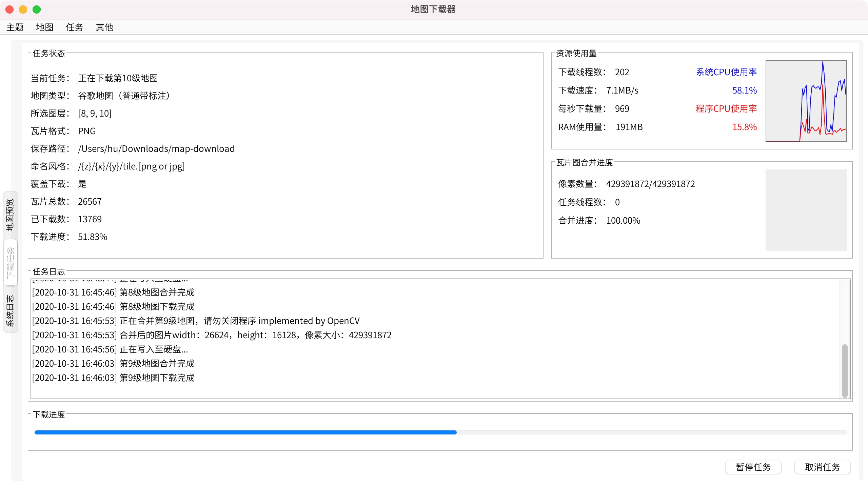Switch to the 系统日志 side tab
The width and height of the screenshot is (868, 488).
tap(10, 310)
